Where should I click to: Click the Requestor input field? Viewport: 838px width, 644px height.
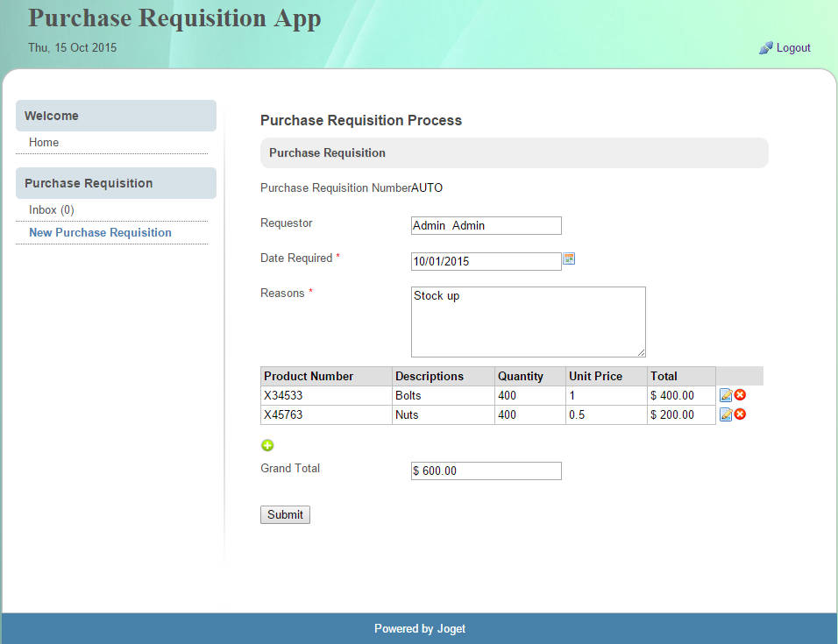click(x=486, y=225)
